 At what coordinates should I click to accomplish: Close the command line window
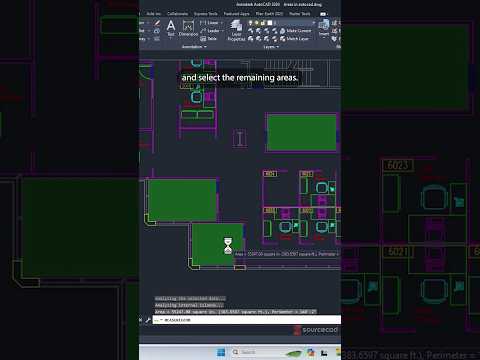click(141, 320)
